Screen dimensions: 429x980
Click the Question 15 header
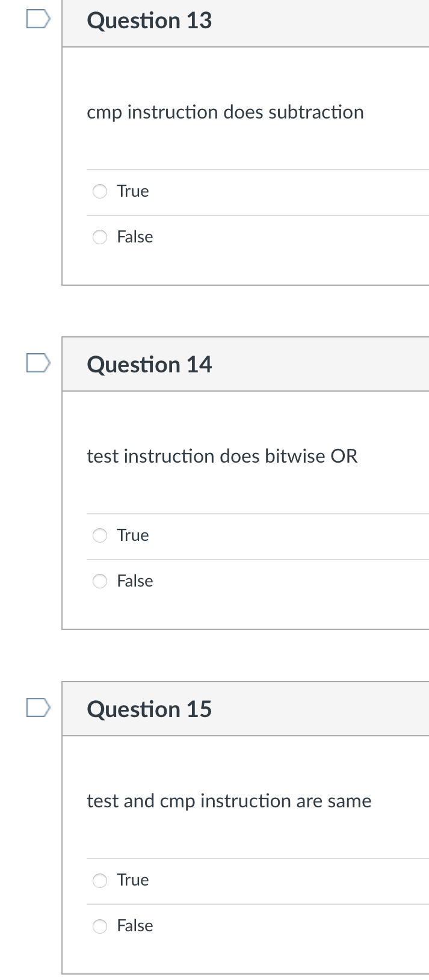point(149,709)
